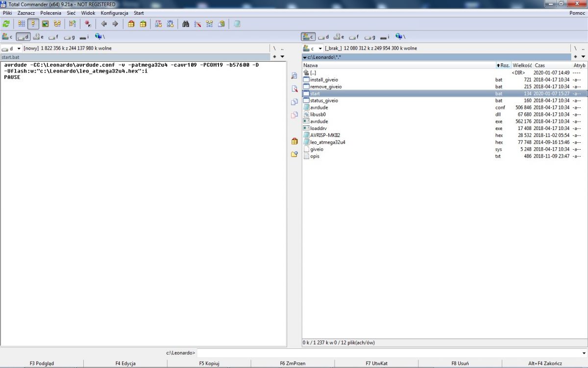Click the F5 Kopiuj button
This screenshot has width=588, height=368.
pyautogui.click(x=209, y=364)
